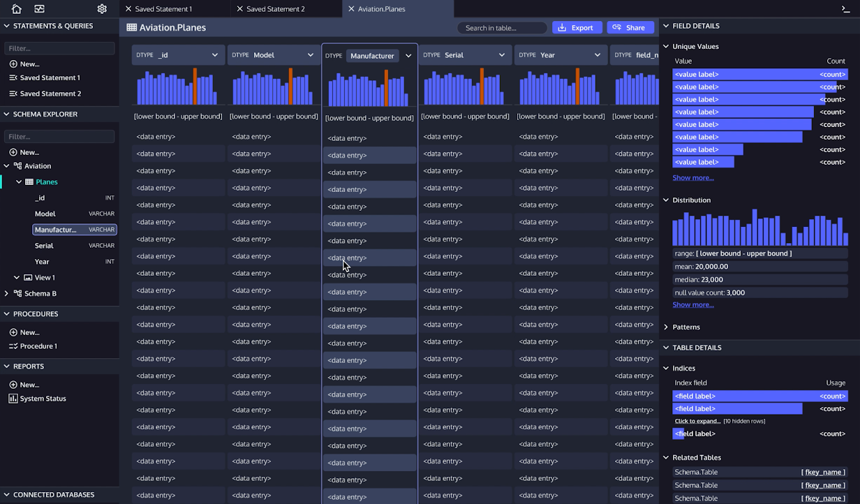Collapse the Schema Explorer section
Viewport: 860px width, 504px height.
pos(7,114)
